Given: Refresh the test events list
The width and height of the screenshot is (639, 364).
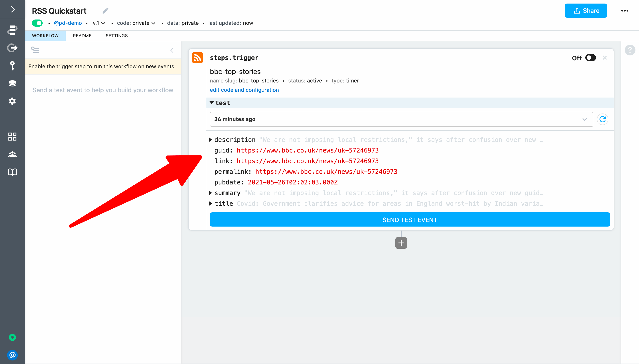Looking at the screenshot, I should tap(602, 119).
